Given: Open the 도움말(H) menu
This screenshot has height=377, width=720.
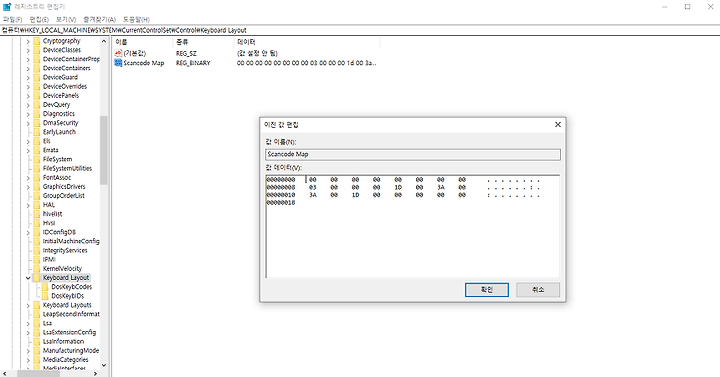Looking at the screenshot, I should pos(136,19).
